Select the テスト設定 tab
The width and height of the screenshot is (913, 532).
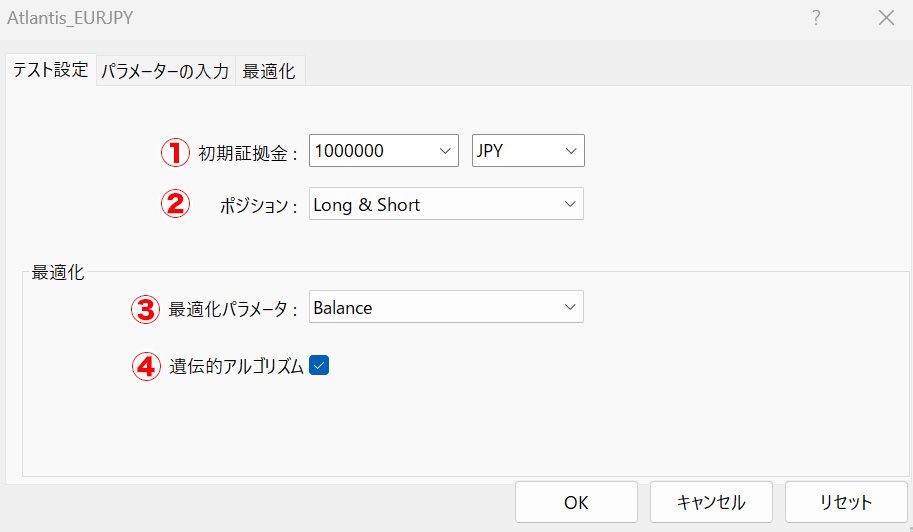pyautogui.click(x=50, y=71)
